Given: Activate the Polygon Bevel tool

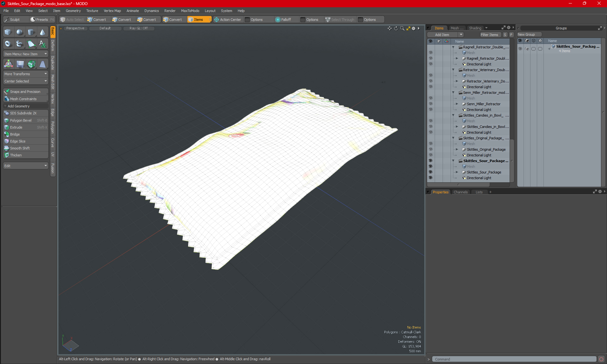Looking at the screenshot, I should coord(26,120).
